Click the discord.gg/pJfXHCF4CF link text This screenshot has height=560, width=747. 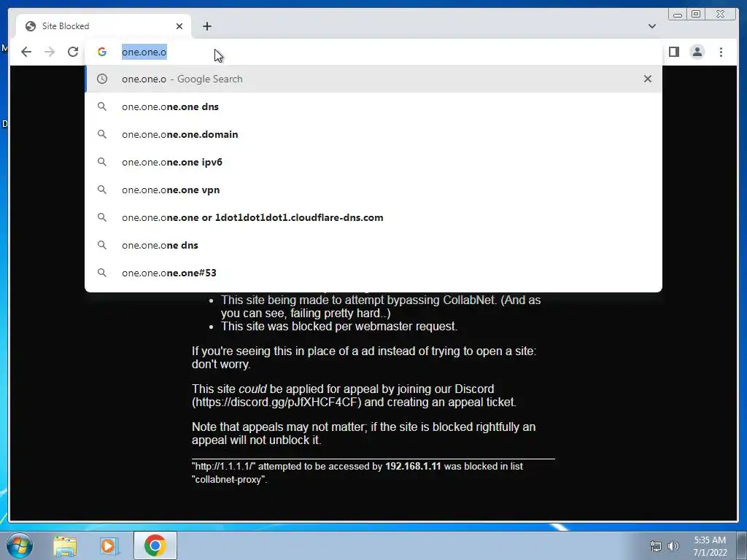point(276,402)
